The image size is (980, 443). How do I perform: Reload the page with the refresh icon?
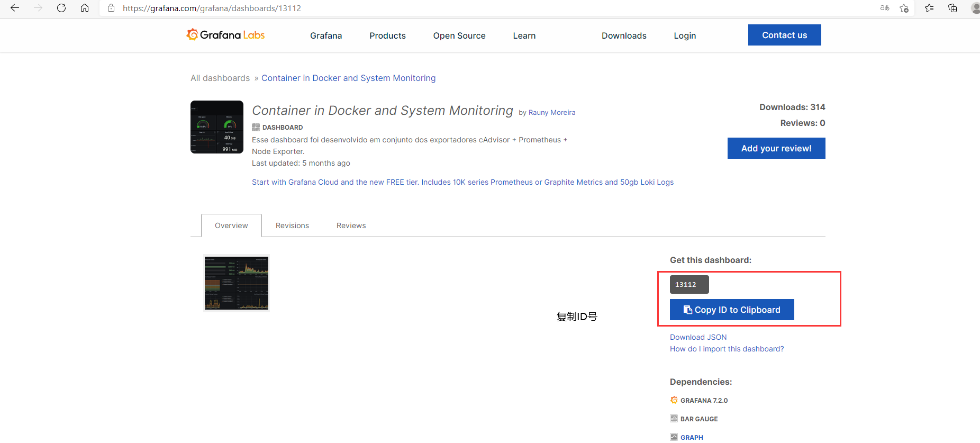coord(61,8)
